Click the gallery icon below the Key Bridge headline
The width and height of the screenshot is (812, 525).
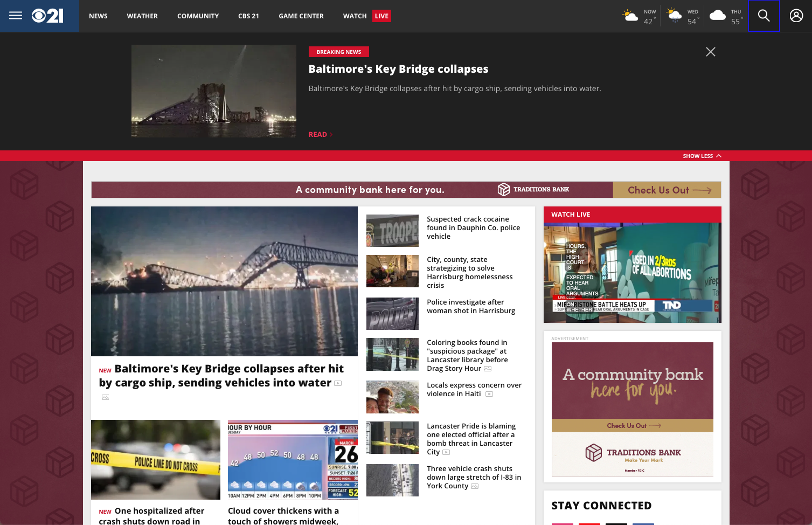106,397
